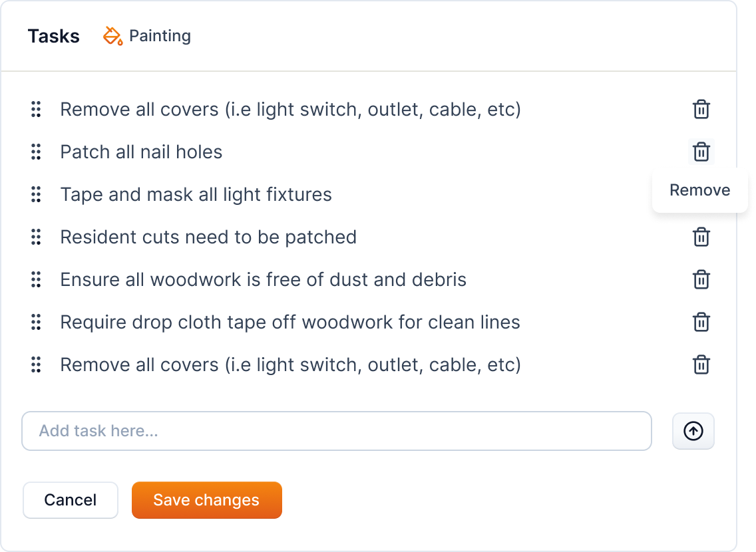
Task: Select the "Painting" category label
Action: 160,36
